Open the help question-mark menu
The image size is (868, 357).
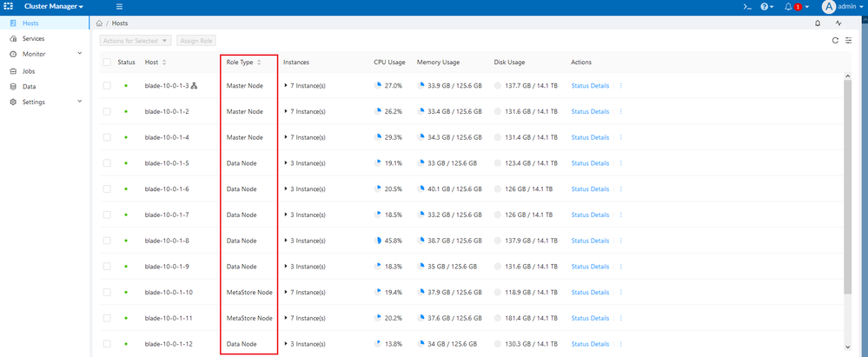coord(766,7)
